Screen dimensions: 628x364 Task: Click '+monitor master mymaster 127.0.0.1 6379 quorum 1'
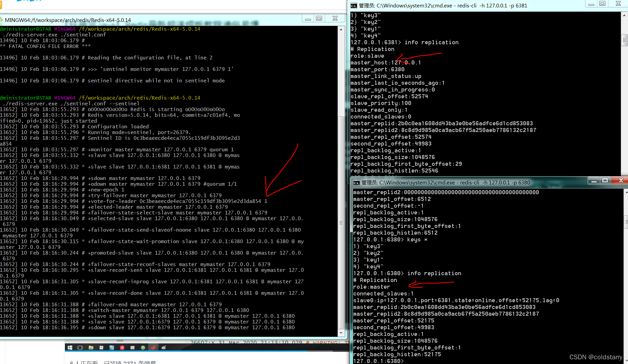(161, 150)
